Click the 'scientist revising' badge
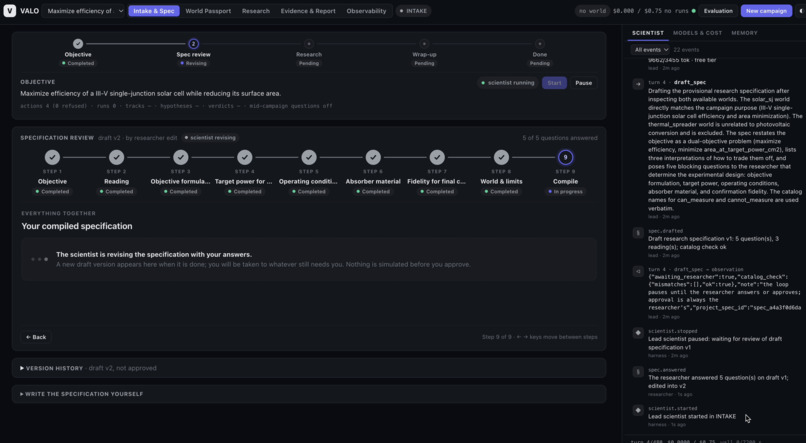 210,138
